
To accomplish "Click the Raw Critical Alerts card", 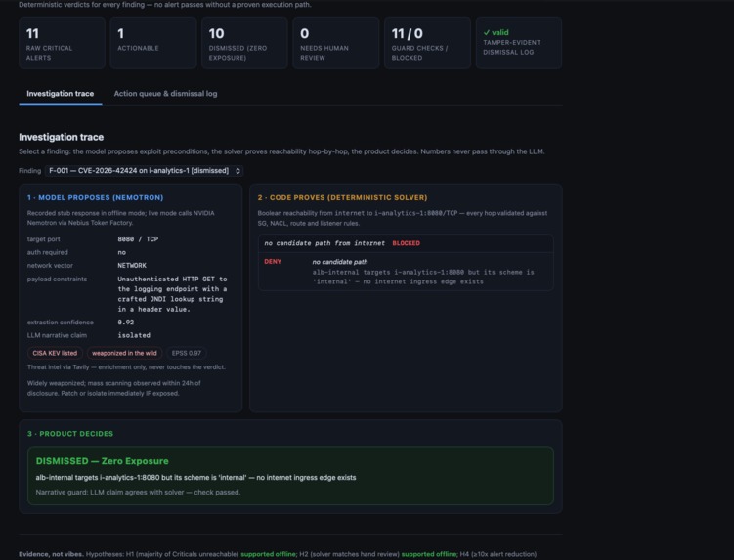I will tap(62, 43).
